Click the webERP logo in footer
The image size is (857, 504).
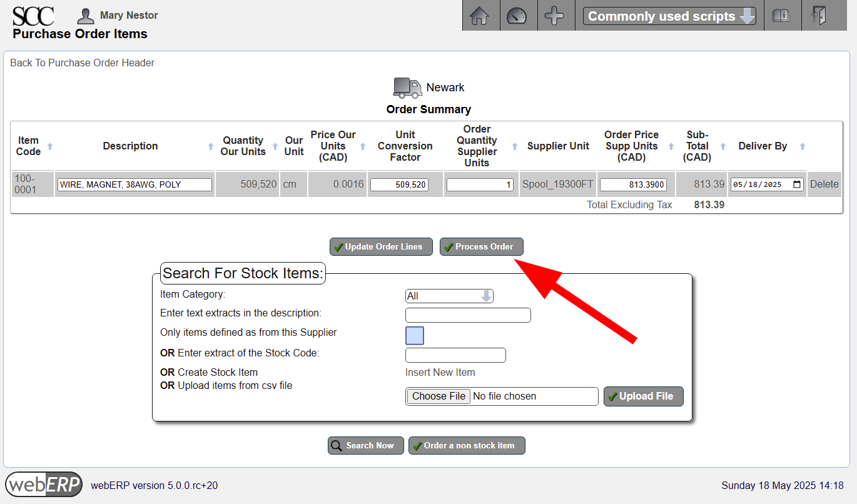tap(44, 485)
